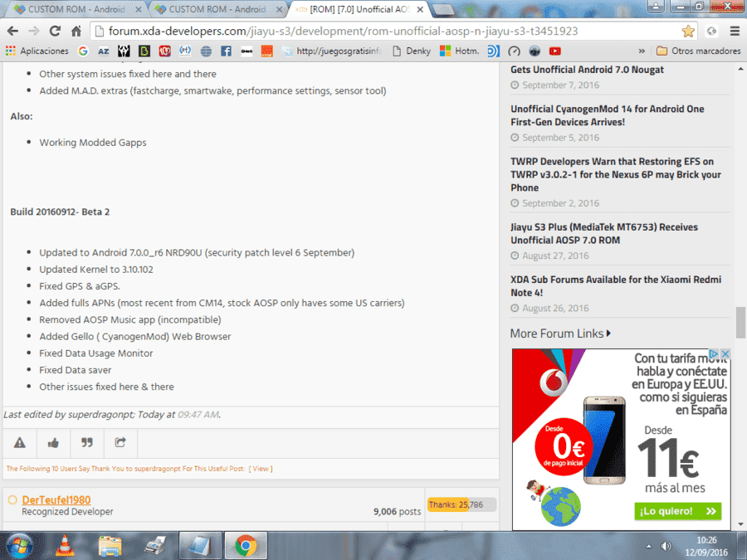This screenshot has width=747, height=560.
Task: Open AdChoices info icon on ad
Action: [714, 353]
